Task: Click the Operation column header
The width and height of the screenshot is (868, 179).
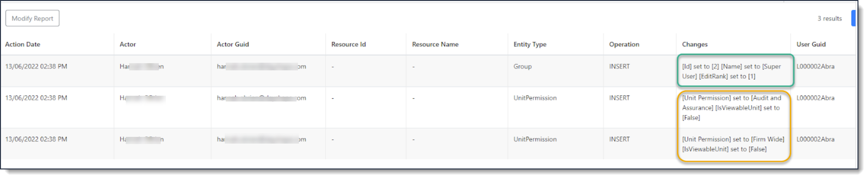Action: (x=624, y=44)
